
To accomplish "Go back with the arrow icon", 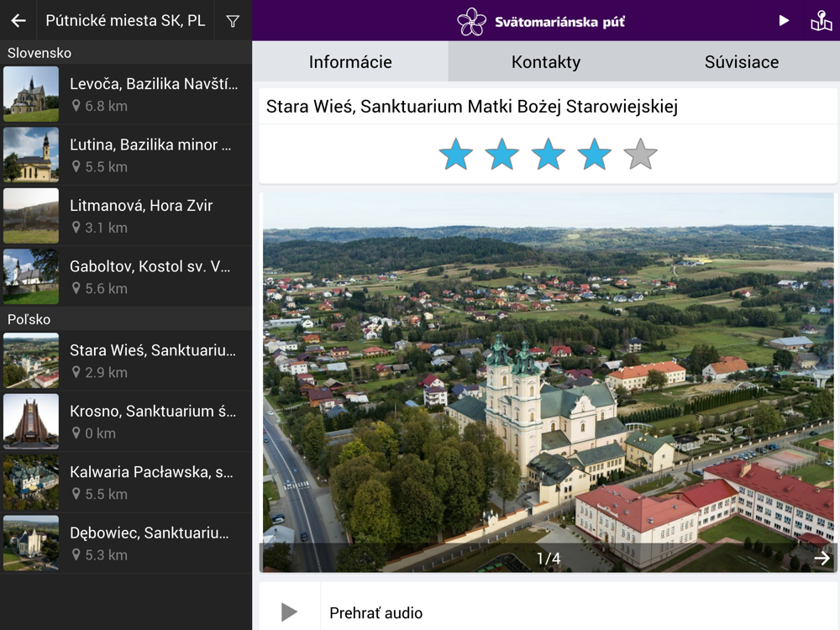I will pyautogui.click(x=18, y=20).
